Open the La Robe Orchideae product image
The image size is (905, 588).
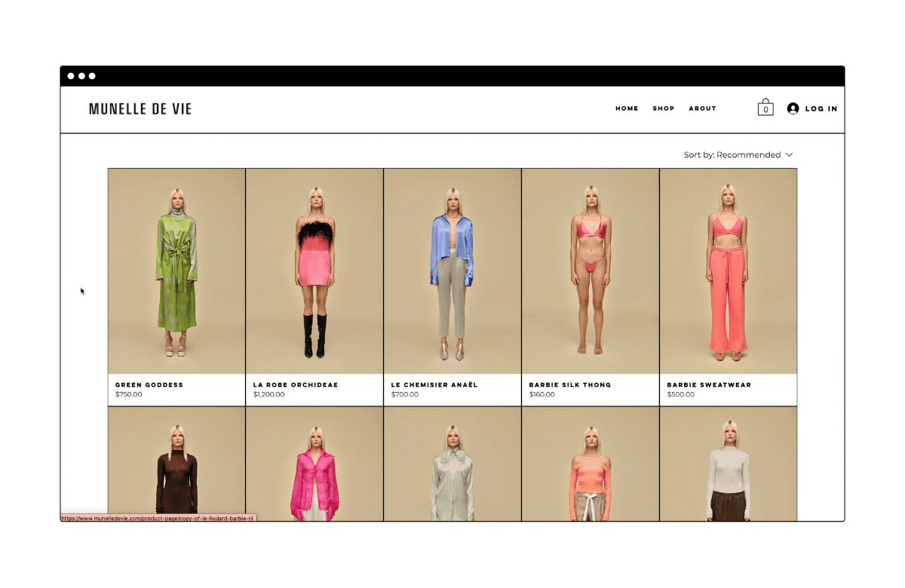click(x=314, y=271)
